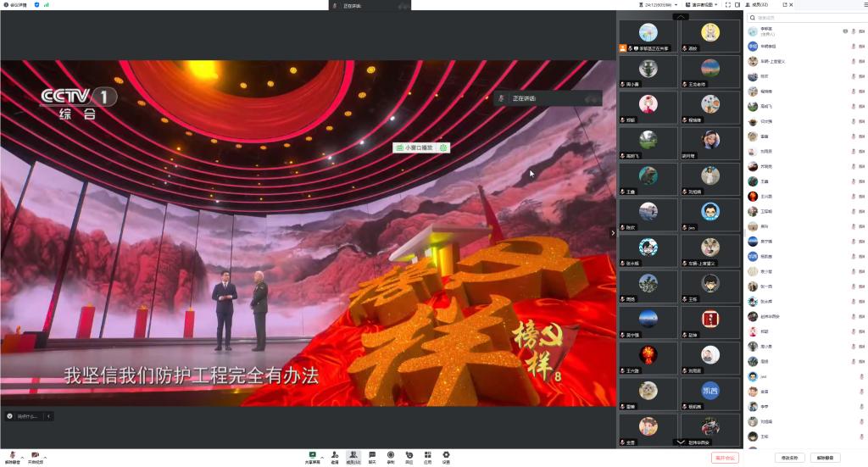Image resolution: width=868 pixels, height=467 pixels.
Task: Open the Invite participants icon
Action: (335, 456)
